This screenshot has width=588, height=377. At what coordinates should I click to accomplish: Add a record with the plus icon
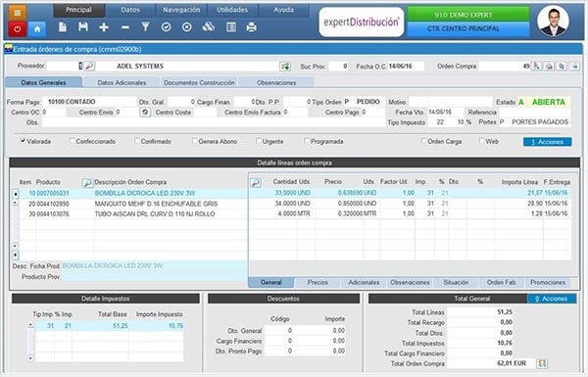[104, 27]
